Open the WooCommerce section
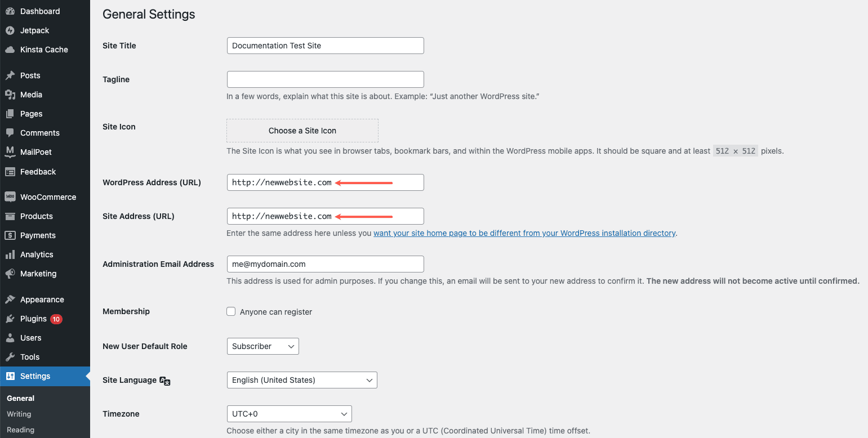The width and height of the screenshot is (868, 438). point(49,196)
